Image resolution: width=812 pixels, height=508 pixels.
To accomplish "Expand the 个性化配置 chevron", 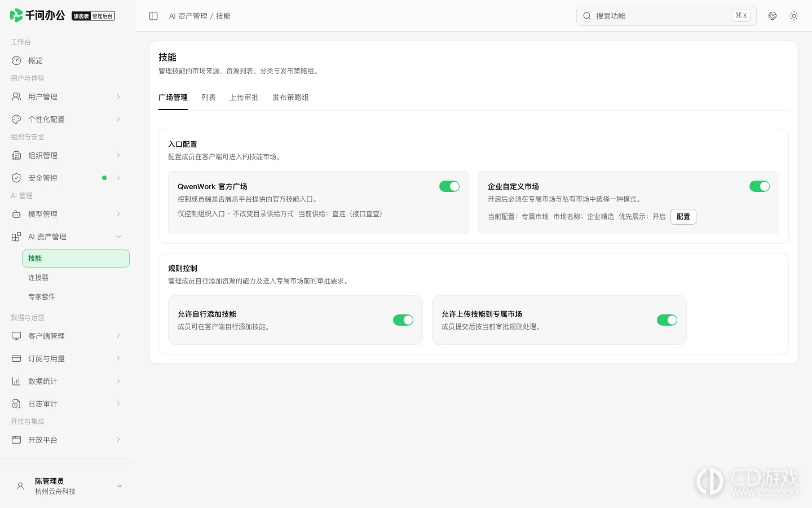I will click(x=118, y=119).
